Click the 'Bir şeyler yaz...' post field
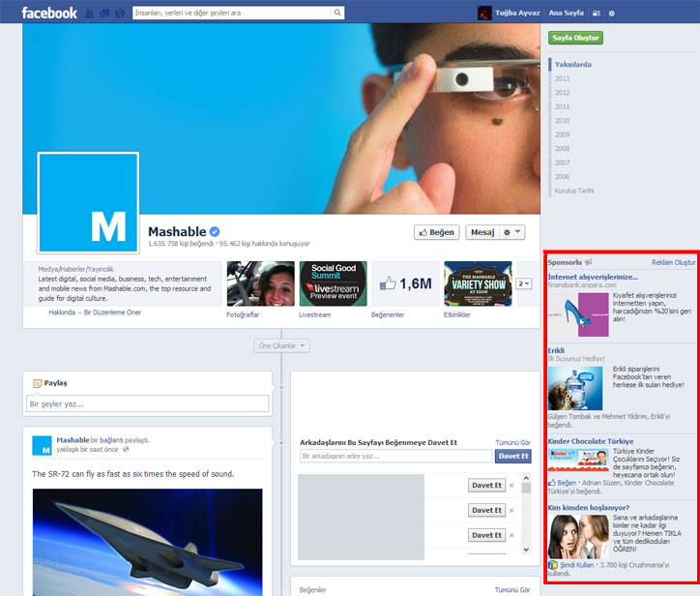 coord(147,403)
